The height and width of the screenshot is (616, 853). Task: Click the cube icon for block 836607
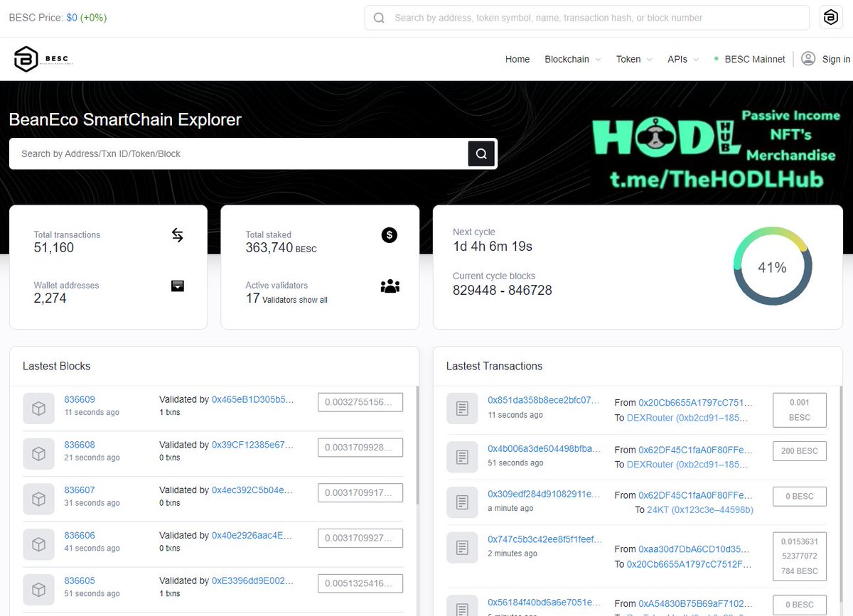pos(39,499)
